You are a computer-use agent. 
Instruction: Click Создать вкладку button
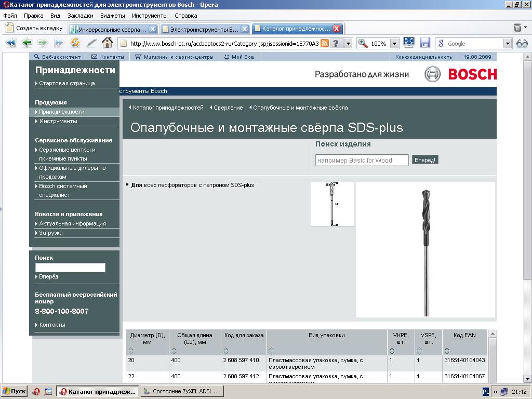coord(34,28)
